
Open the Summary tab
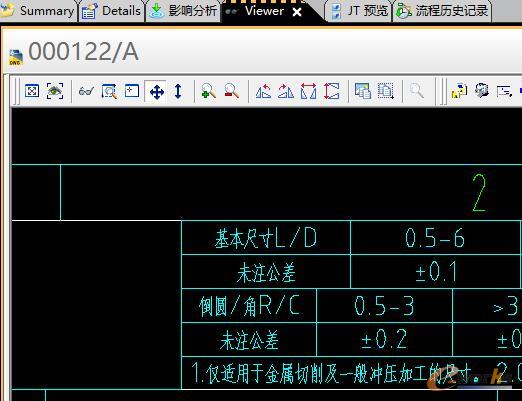pos(39,11)
